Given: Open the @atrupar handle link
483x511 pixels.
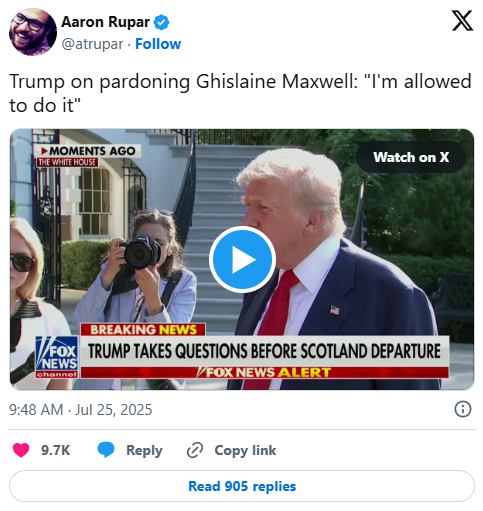Looking at the screenshot, I should (x=92, y=44).
